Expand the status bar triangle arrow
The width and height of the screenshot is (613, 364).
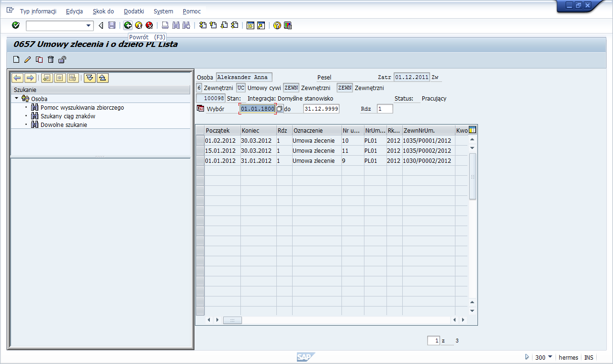(x=527, y=357)
